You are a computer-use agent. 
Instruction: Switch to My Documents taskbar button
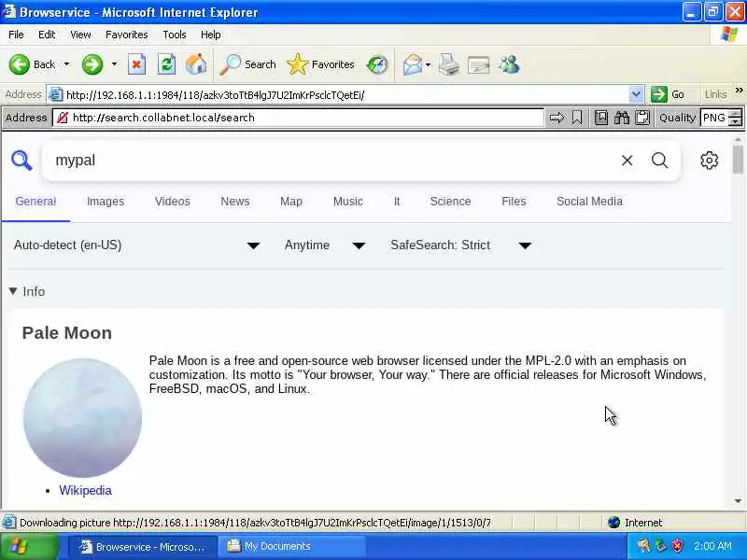pyautogui.click(x=291, y=546)
